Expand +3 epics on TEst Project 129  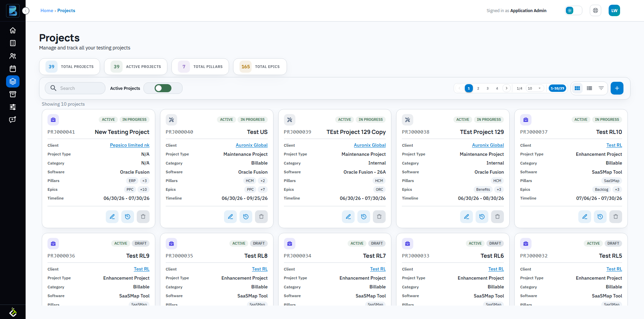(499, 189)
